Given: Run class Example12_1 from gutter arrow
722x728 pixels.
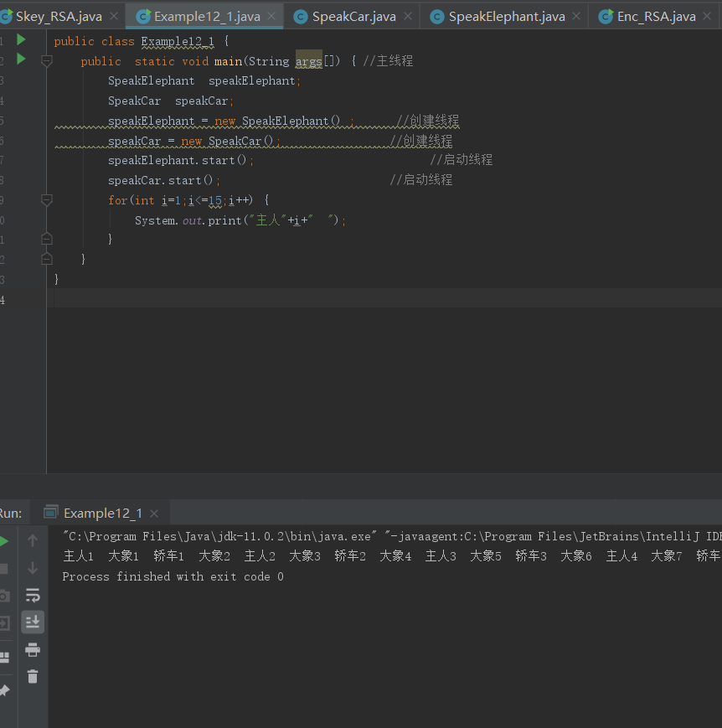Looking at the screenshot, I should 21,40.
